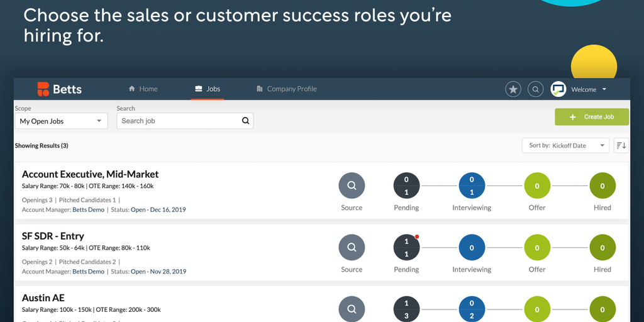Click the Search job input field

coord(180,121)
